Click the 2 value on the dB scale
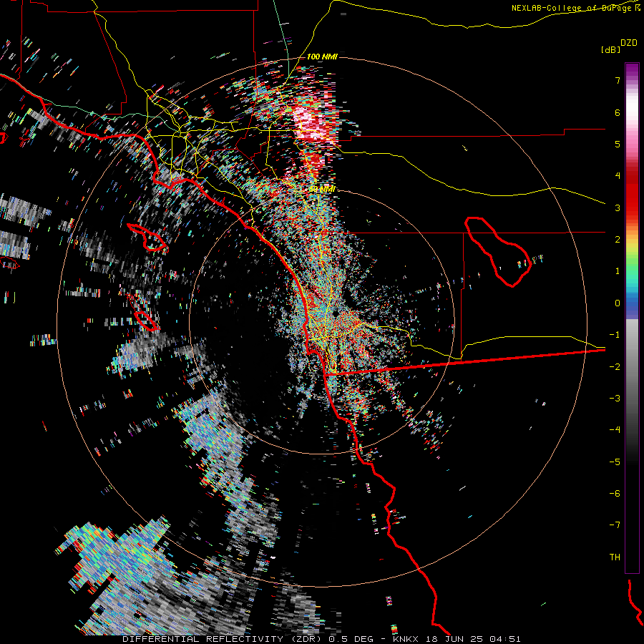Image resolution: width=644 pixels, height=644 pixels. coord(618,240)
